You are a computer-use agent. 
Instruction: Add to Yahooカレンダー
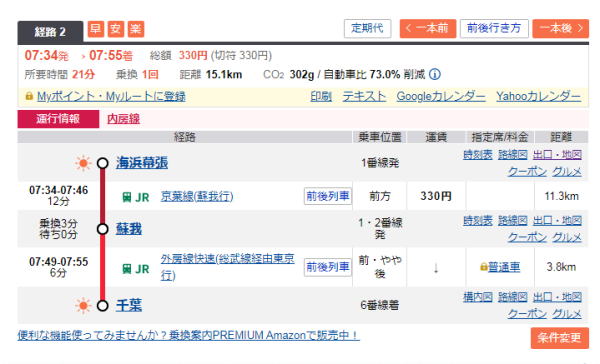click(x=538, y=96)
